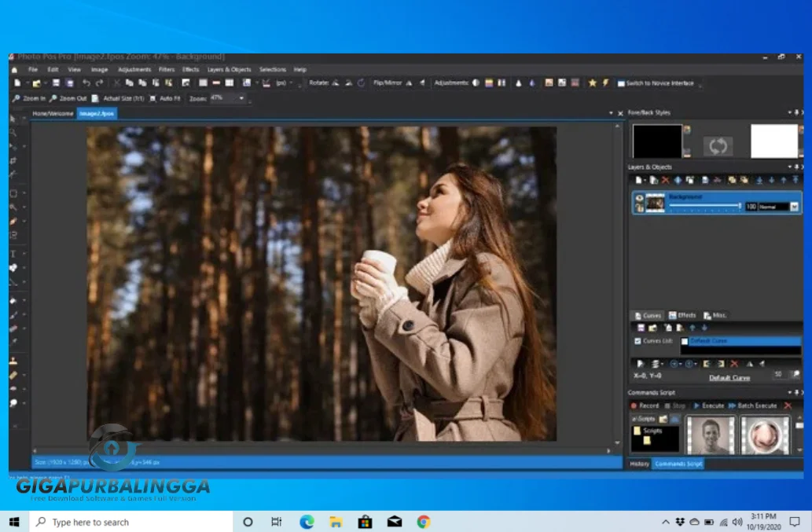812x532 pixels.
Task: Delete the selected layer using the red X
Action: (666, 179)
